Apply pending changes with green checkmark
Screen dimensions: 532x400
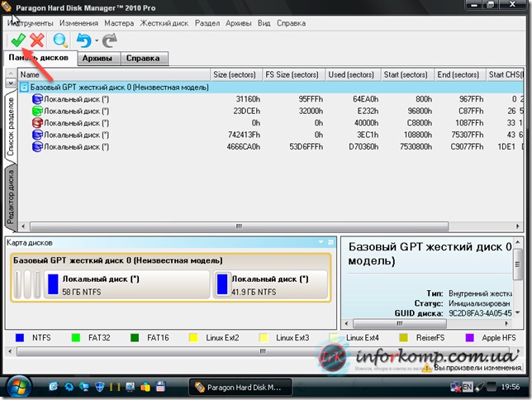coord(18,40)
